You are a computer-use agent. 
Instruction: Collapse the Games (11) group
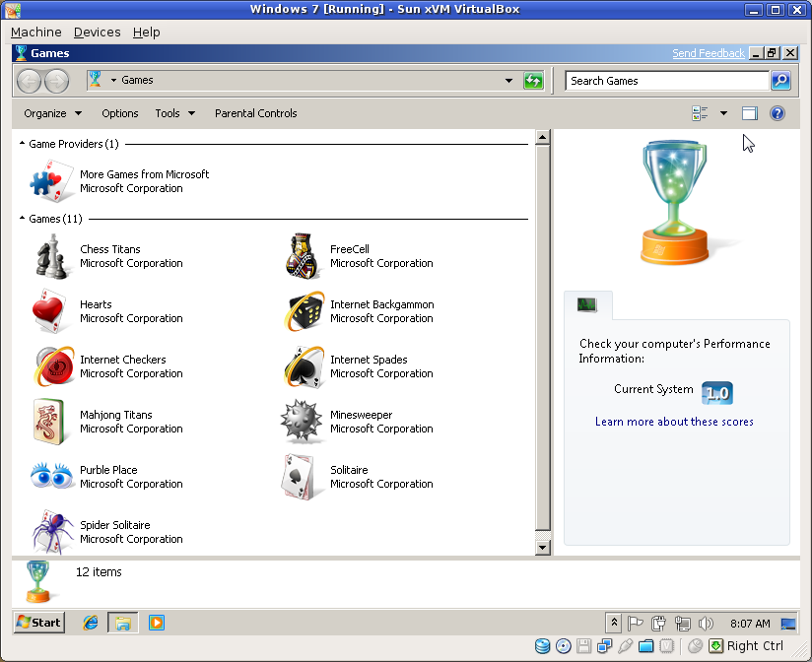point(23,219)
